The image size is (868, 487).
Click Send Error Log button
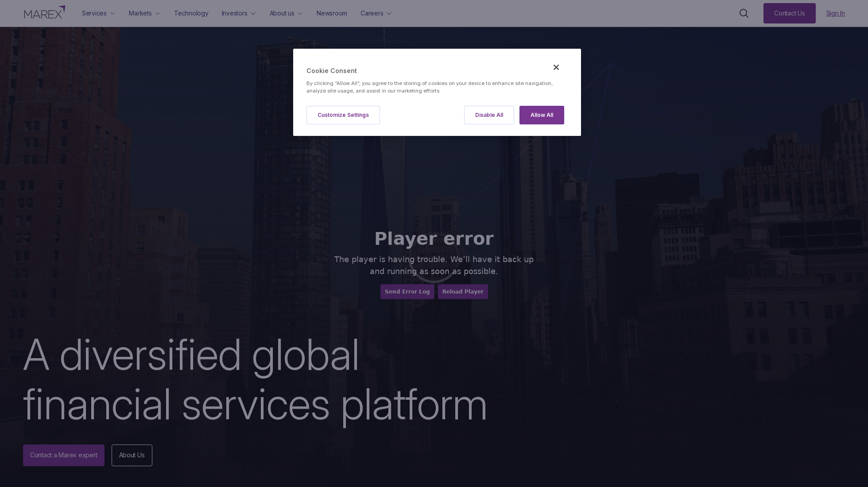point(407,292)
